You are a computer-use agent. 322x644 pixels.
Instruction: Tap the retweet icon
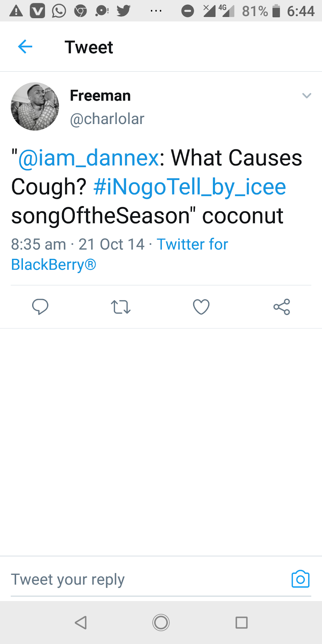120,307
